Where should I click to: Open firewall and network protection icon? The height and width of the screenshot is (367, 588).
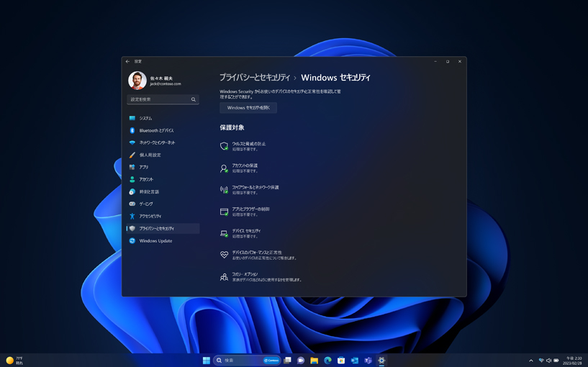coord(224,190)
